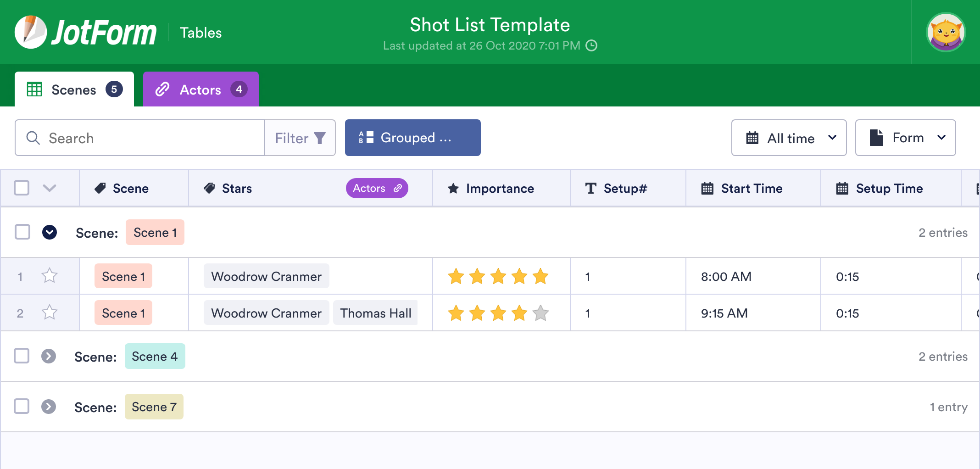Screen dimensions: 980x469
Task: Click the star icon in Importance header
Action: point(453,188)
